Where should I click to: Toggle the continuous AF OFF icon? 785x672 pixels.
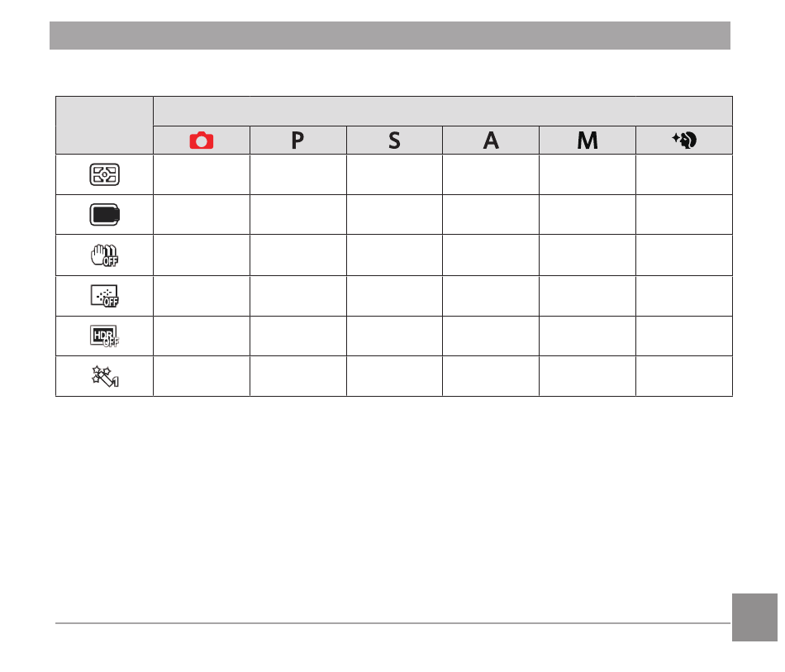click(104, 296)
